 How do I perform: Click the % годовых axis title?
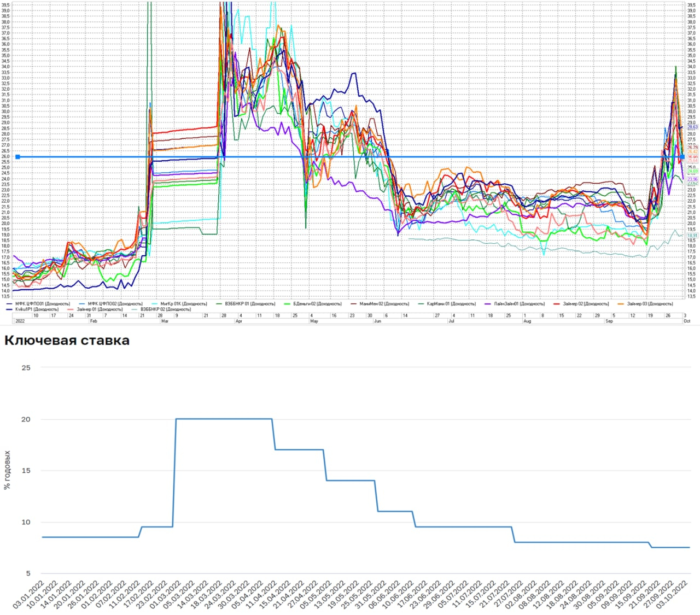tap(7, 470)
